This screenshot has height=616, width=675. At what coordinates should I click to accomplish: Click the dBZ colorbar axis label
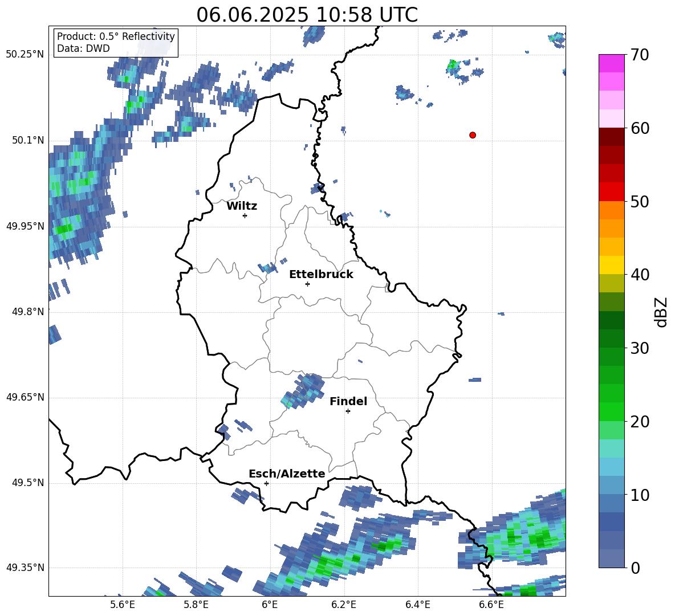pos(662,312)
